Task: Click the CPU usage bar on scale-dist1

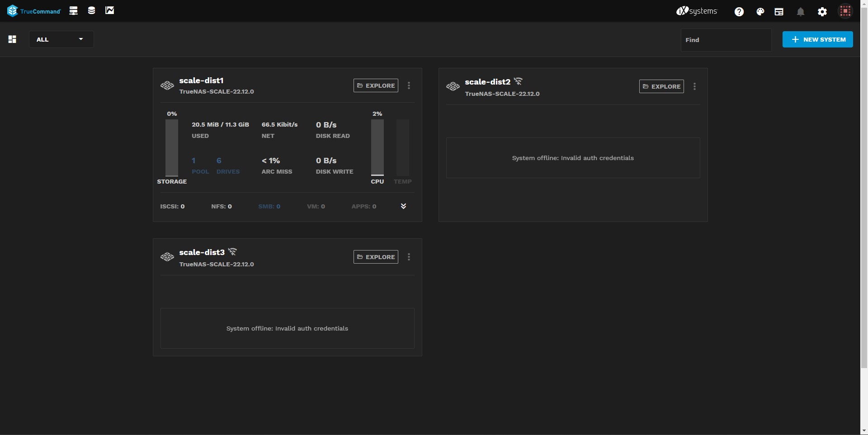Action: (377, 147)
